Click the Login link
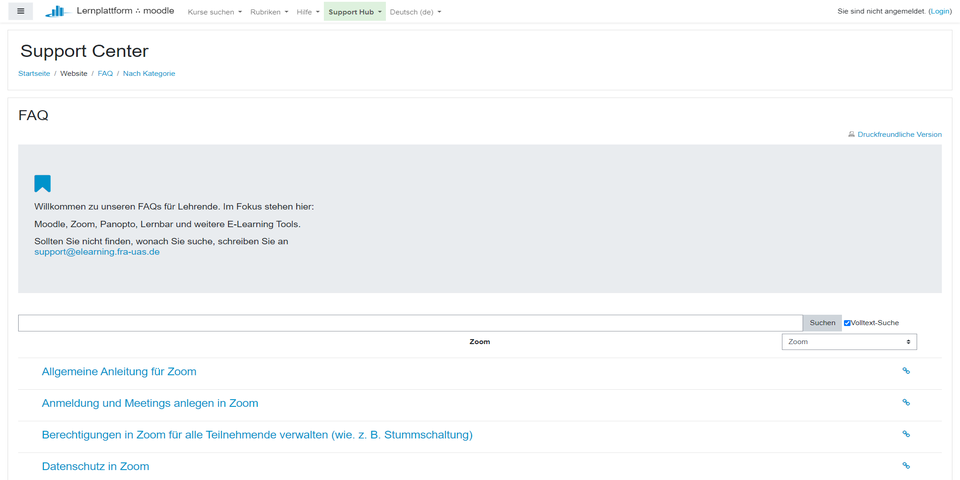This screenshot has width=960, height=480. (x=940, y=12)
